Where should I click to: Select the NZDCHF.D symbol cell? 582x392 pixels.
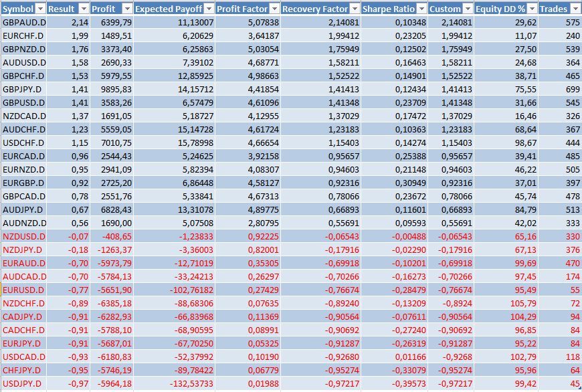click(23, 303)
